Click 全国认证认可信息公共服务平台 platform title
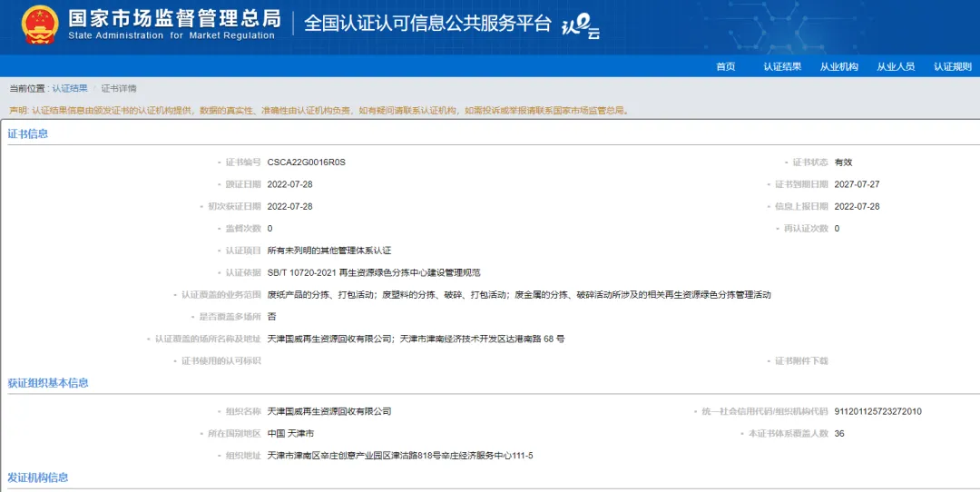Viewport: 980px width, 492px height. 427,24
